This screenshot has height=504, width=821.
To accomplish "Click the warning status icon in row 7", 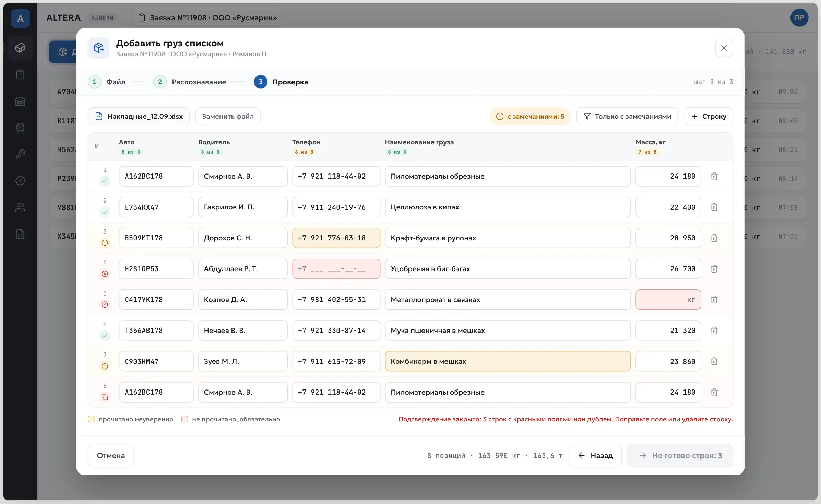I will pyautogui.click(x=105, y=366).
